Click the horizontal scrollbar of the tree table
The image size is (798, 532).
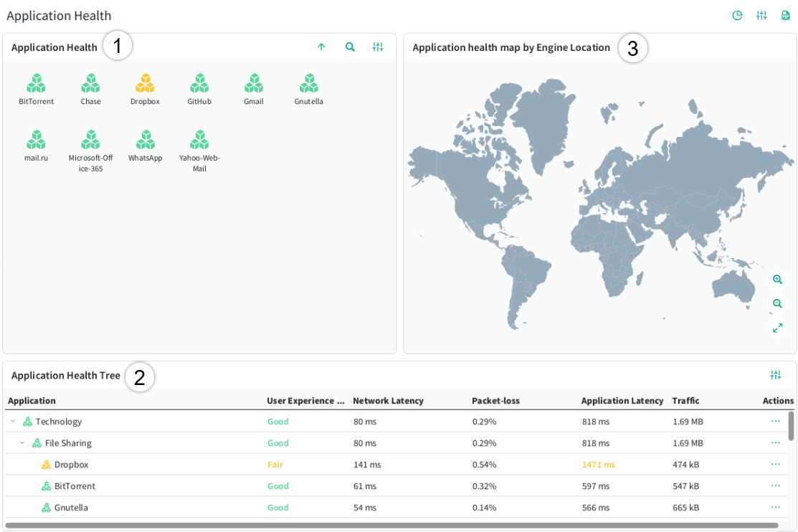(x=391, y=526)
